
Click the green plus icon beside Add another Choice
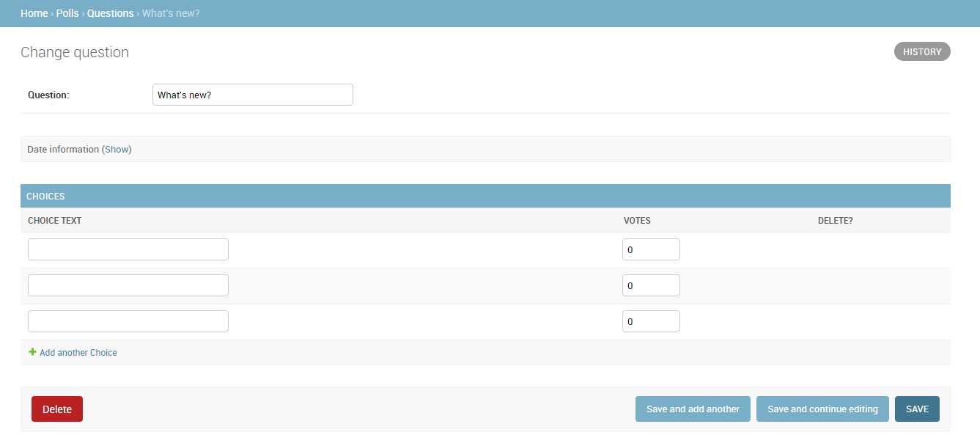tap(32, 352)
